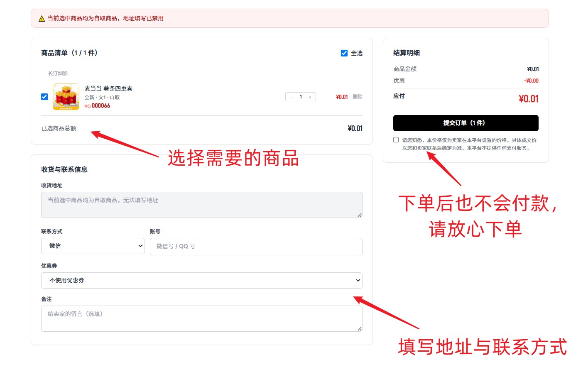The width and height of the screenshot is (588, 372).
Task: Expand the 优惠券 coupon dropdown
Action: (x=202, y=280)
